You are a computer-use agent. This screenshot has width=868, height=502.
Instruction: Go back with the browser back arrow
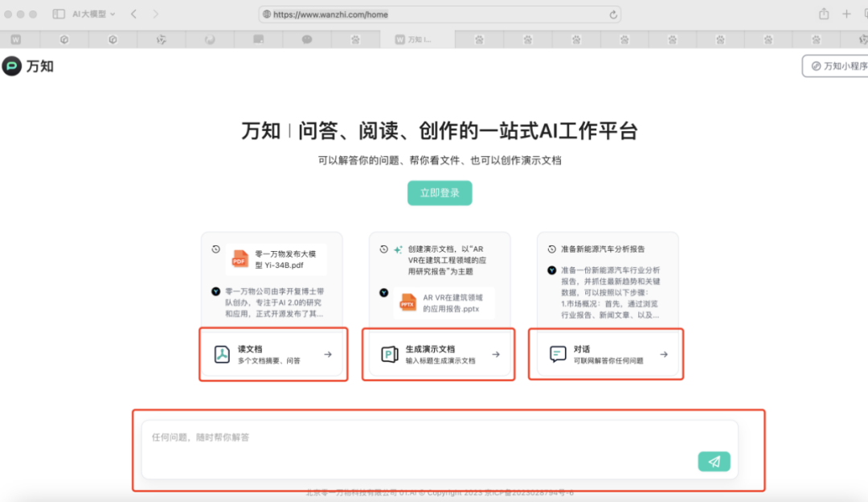point(134,14)
